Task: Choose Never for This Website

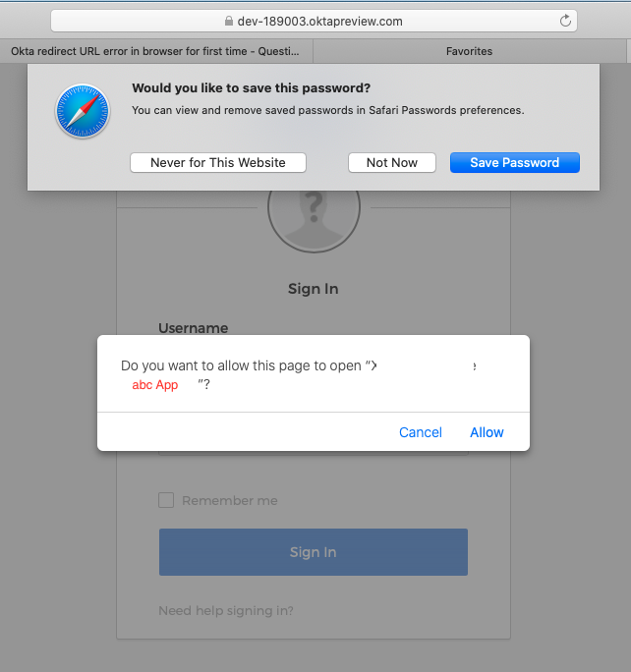Action: click(x=218, y=163)
